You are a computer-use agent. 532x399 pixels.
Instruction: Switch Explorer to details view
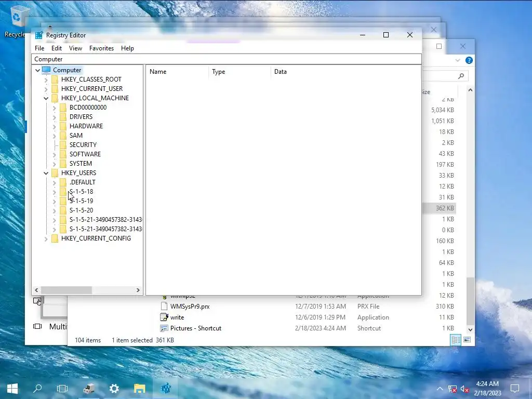tap(456, 340)
